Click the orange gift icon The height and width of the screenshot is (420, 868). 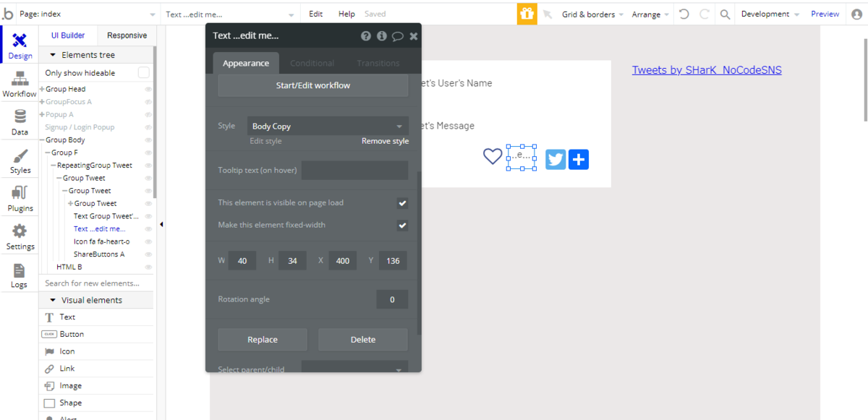527,14
